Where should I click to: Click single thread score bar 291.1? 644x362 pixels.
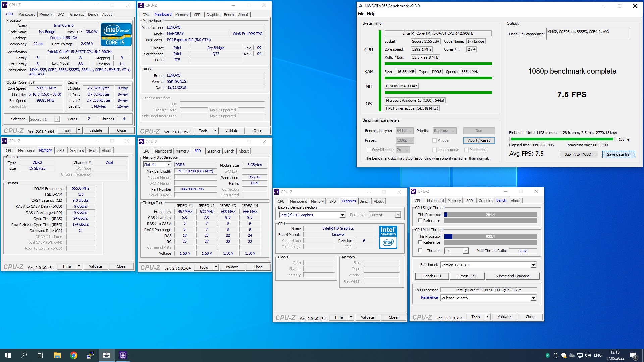490,215
